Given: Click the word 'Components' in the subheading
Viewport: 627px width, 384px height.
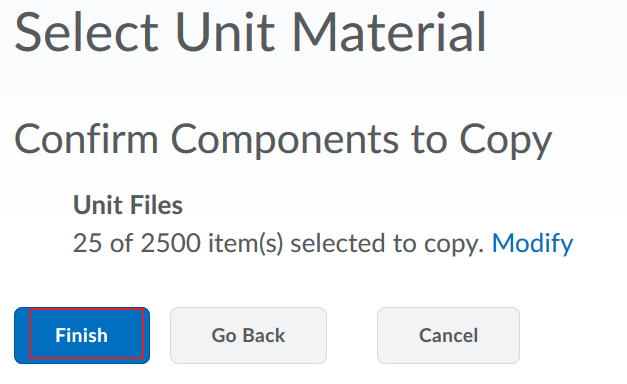Looking at the screenshot, I should click(x=285, y=139).
